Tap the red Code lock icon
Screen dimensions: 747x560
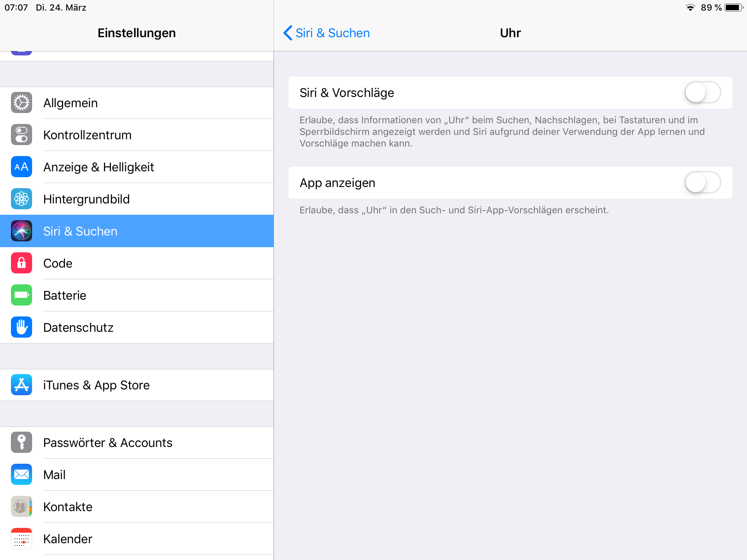(x=22, y=263)
